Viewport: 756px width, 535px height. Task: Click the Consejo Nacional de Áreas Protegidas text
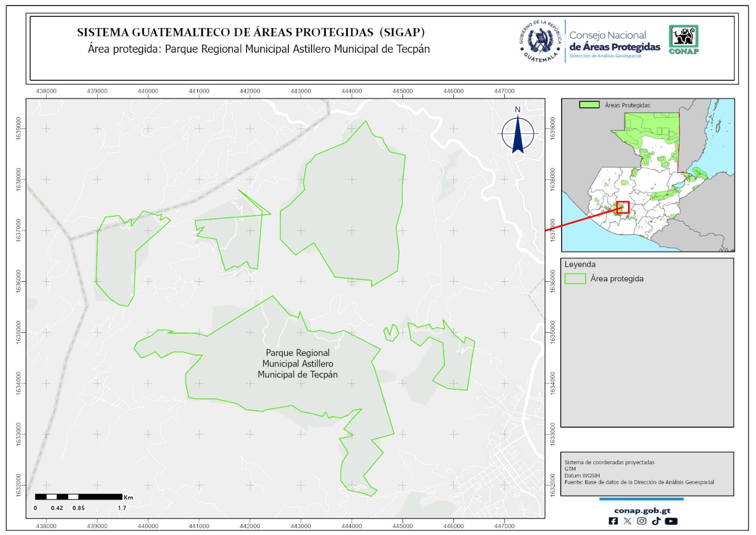coord(614,41)
